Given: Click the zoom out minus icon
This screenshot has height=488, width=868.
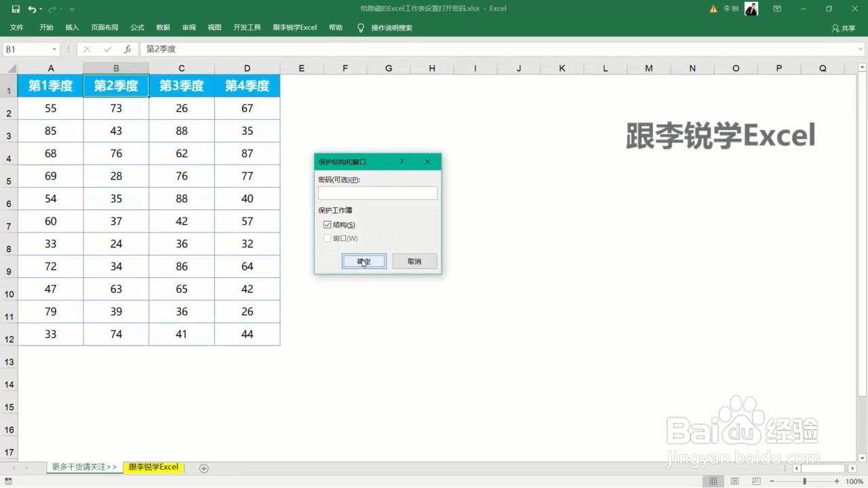Looking at the screenshot, I should [x=773, y=481].
